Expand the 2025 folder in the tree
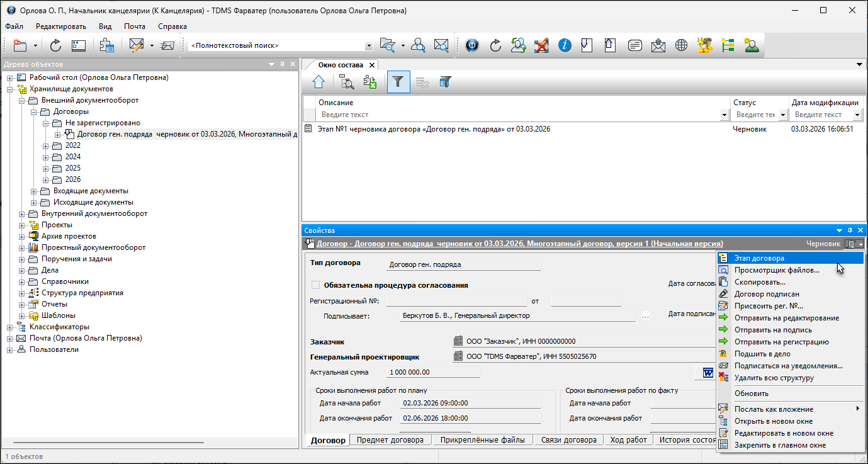 point(45,169)
